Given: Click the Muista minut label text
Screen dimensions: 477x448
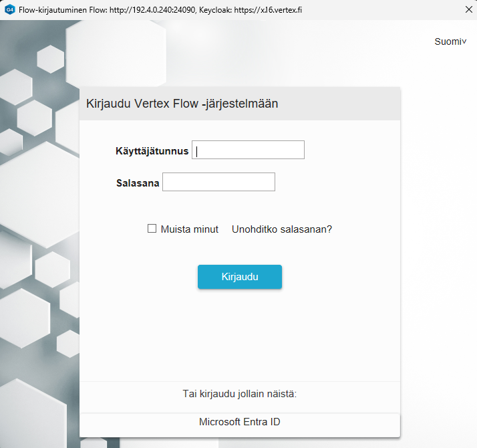Looking at the screenshot, I should 189,229.
